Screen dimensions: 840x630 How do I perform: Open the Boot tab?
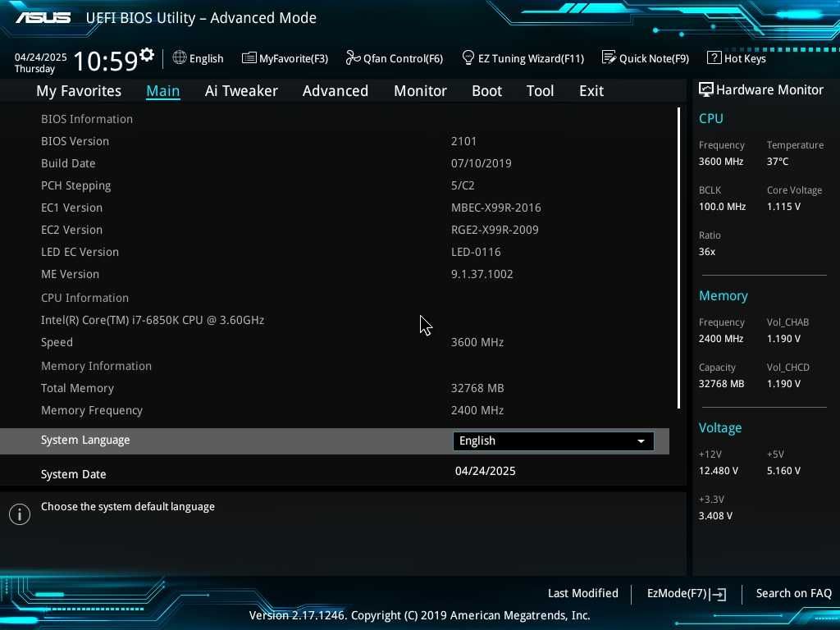coord(486,90)
